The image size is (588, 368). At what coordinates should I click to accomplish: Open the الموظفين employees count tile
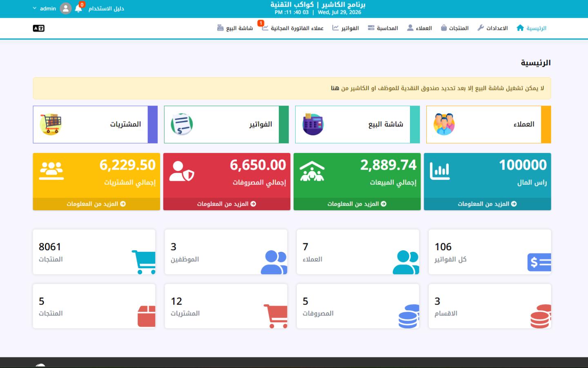[x=226, y=252]
